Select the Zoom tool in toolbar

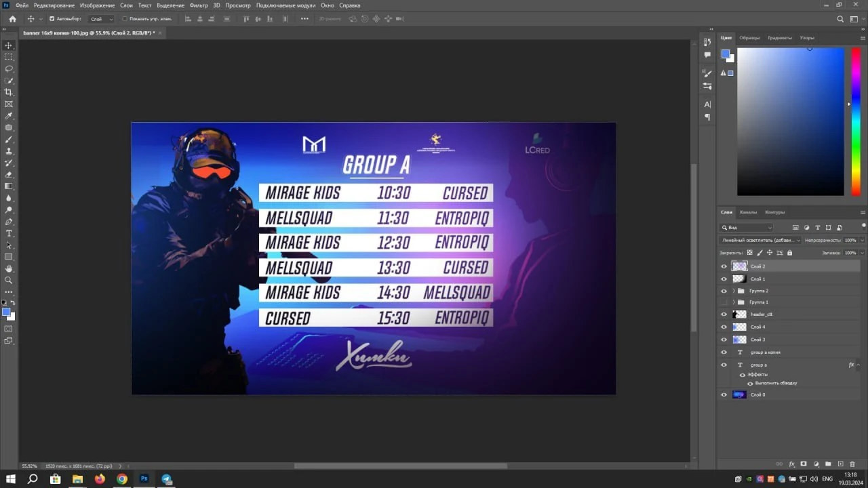coord(9,280)
